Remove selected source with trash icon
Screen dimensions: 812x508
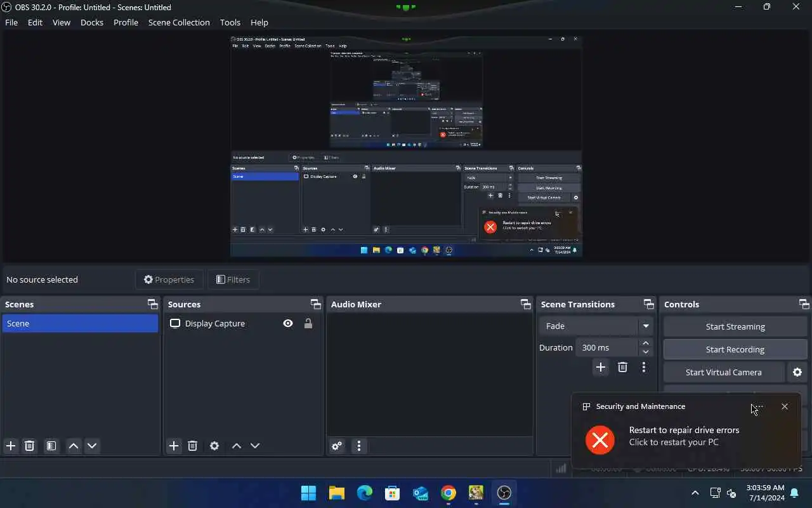point(193,446)
